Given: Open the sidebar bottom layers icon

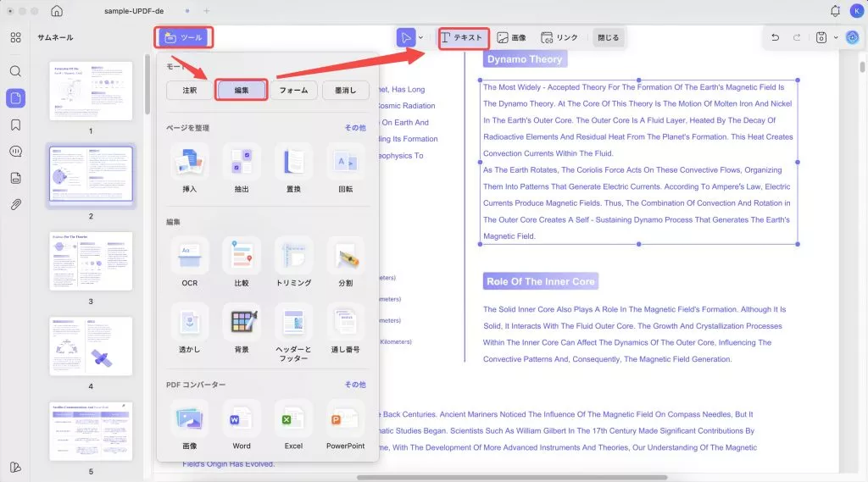Looking at the screenshot, I should tap(15, 467).
